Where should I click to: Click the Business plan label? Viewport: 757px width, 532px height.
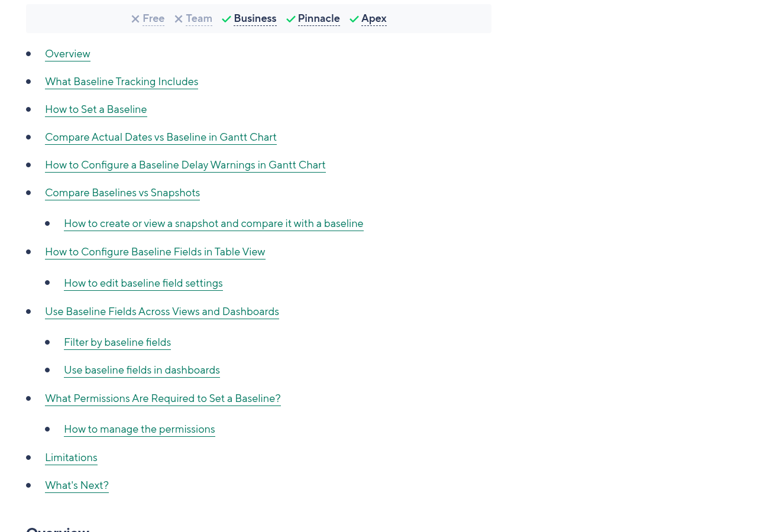click(255, 19)
